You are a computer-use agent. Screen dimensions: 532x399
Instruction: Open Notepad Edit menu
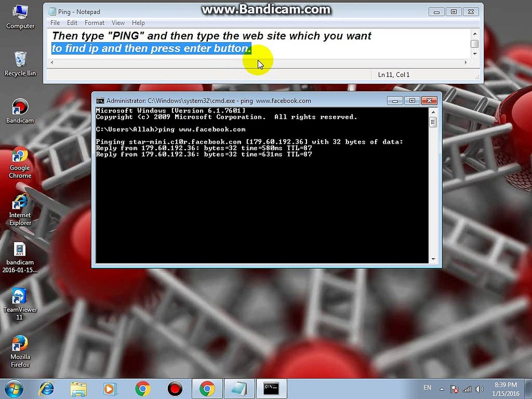coord(72,23)
